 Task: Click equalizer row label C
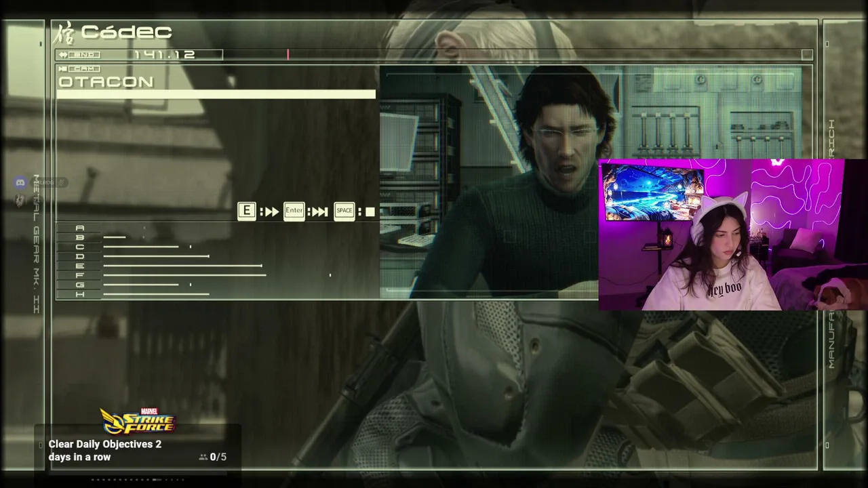80,247
